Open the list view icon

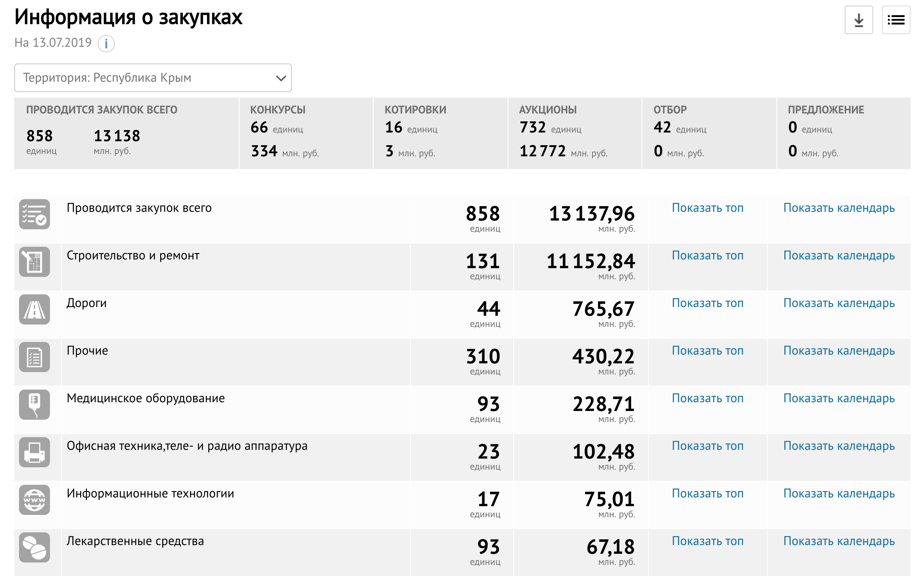[895, 20]
